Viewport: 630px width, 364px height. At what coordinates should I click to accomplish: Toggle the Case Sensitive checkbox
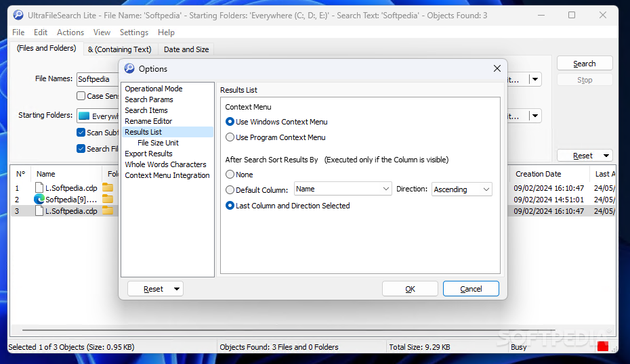coord(81,96)
